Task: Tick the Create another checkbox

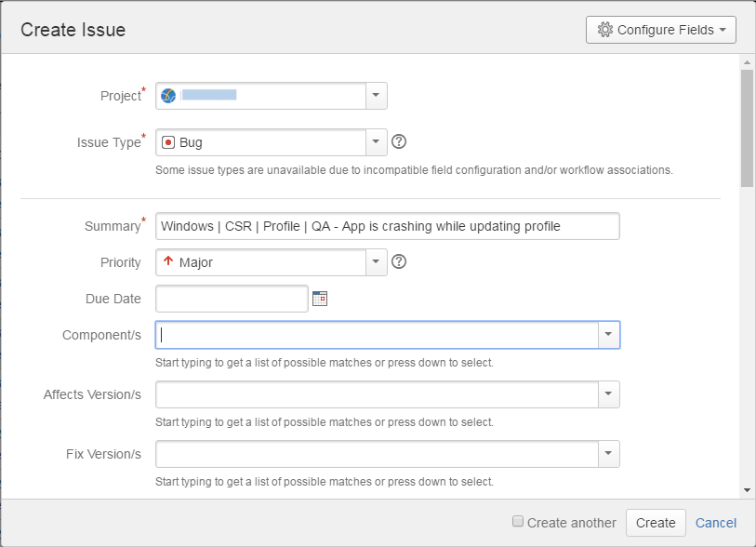Action: click(x=518, y=522)
